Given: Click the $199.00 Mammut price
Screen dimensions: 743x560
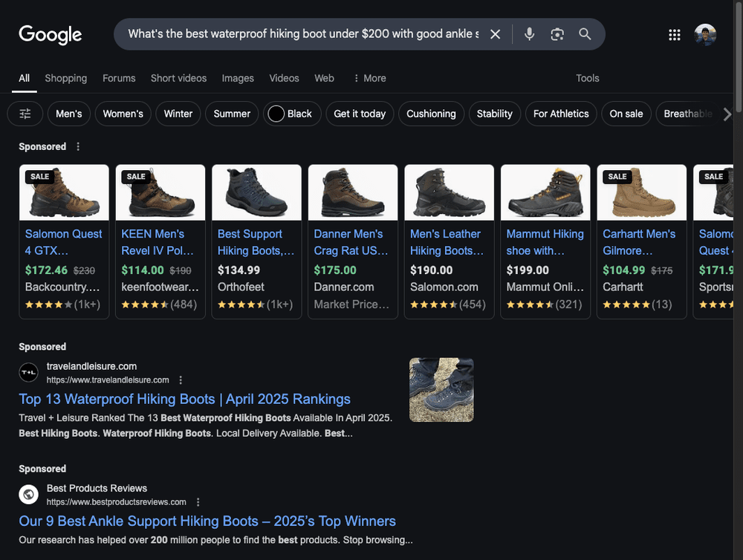Looking at the screenshot, I should click(528, 270).
